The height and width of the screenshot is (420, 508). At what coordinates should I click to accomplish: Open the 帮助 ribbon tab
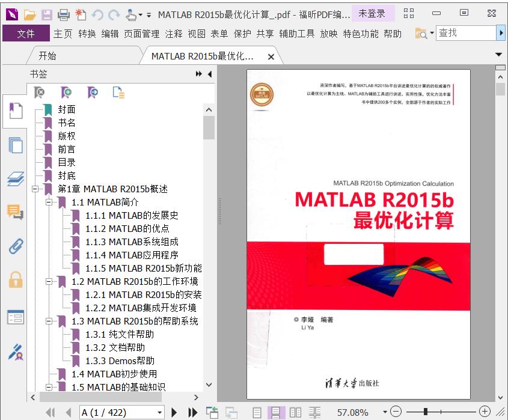click(393, 34)
